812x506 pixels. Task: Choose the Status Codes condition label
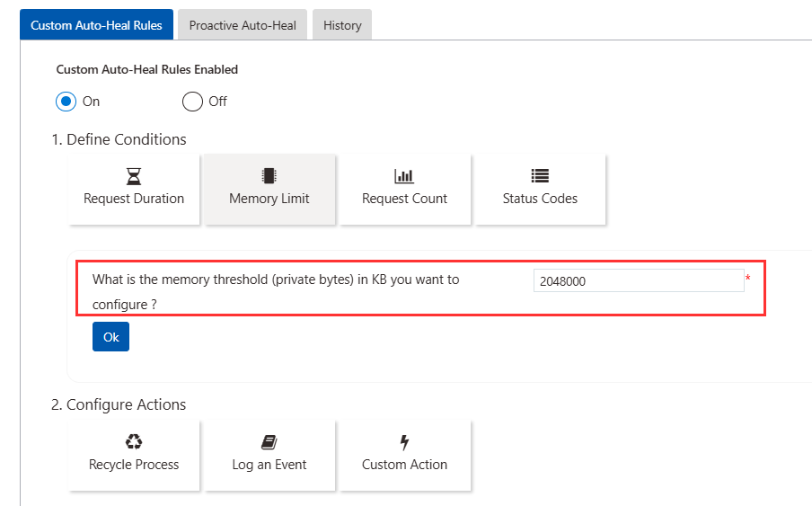[540, 199]
